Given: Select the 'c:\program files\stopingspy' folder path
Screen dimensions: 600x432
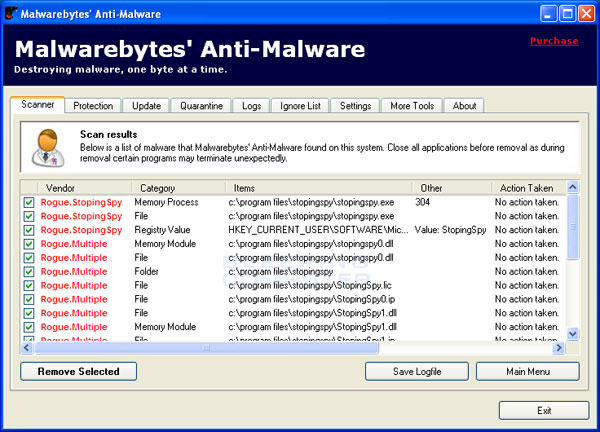Looking at the screenshot, I should (x=281, y=272).
